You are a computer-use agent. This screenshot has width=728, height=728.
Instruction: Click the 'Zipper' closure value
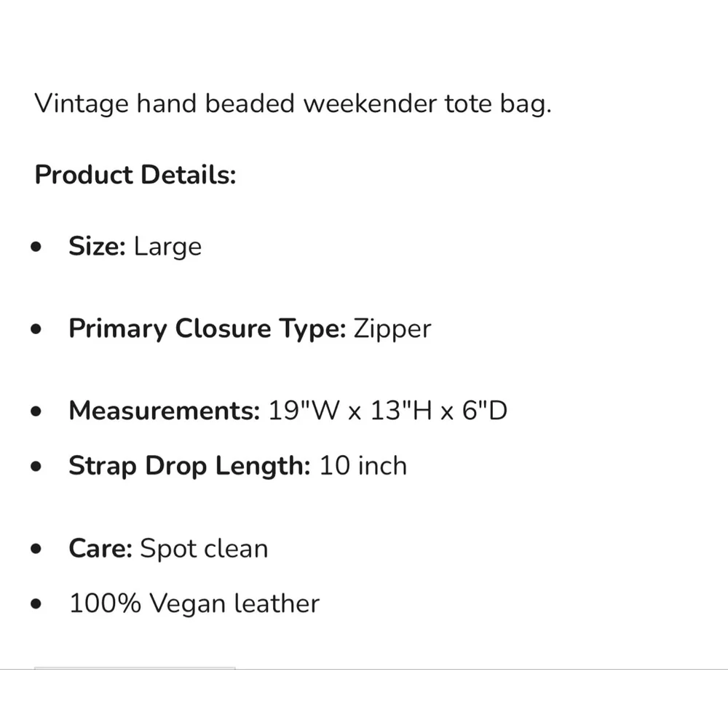pos(392,330)
